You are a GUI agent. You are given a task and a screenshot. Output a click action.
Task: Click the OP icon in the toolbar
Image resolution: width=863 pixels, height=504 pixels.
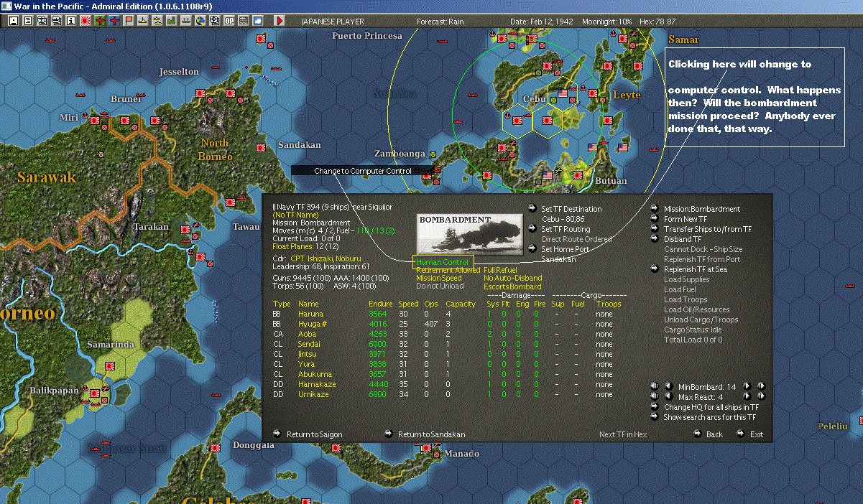229,21
